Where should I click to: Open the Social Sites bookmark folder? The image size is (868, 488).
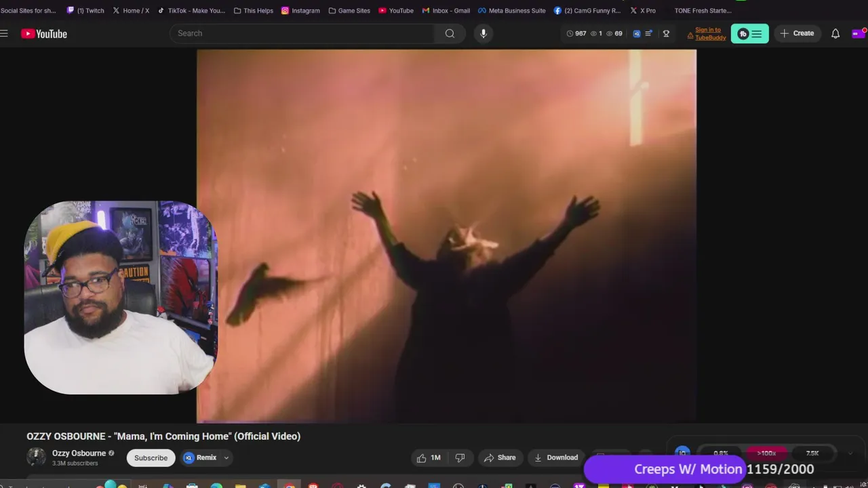(28, 10)
